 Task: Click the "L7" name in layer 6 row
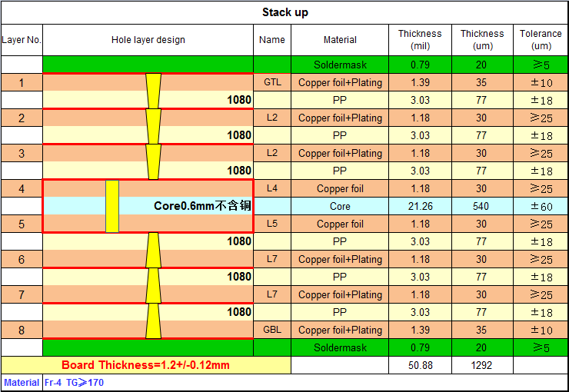point(272,259)
